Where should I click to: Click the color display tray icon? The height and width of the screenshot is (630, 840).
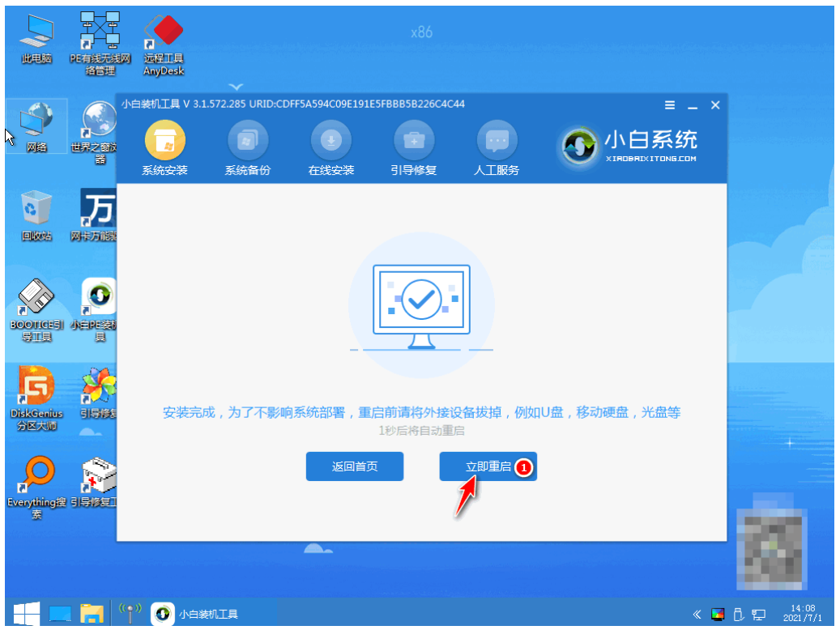pos(718,614)
